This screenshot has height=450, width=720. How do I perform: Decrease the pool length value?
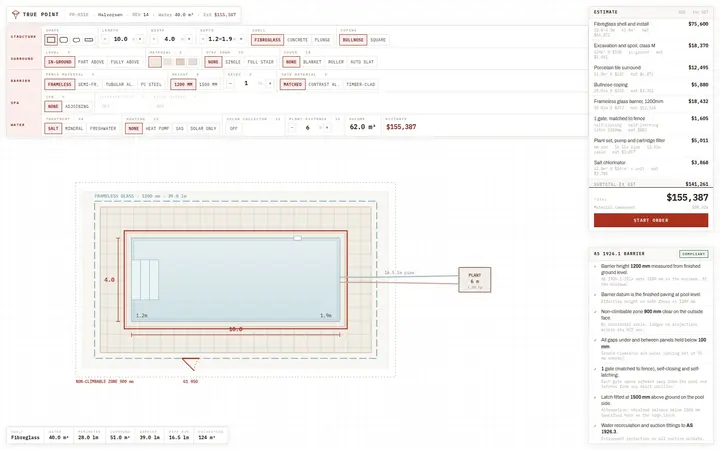105,39
